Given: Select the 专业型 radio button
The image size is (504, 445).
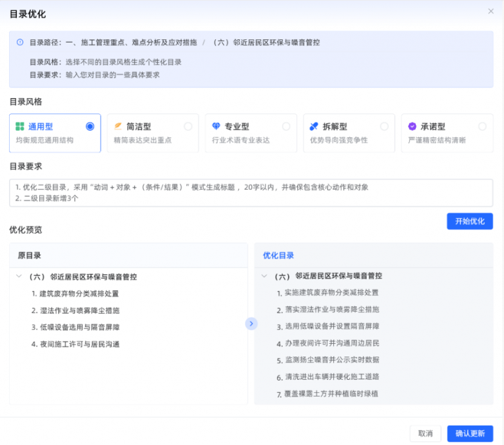Looking at the screenshot, I should point(286,126).
